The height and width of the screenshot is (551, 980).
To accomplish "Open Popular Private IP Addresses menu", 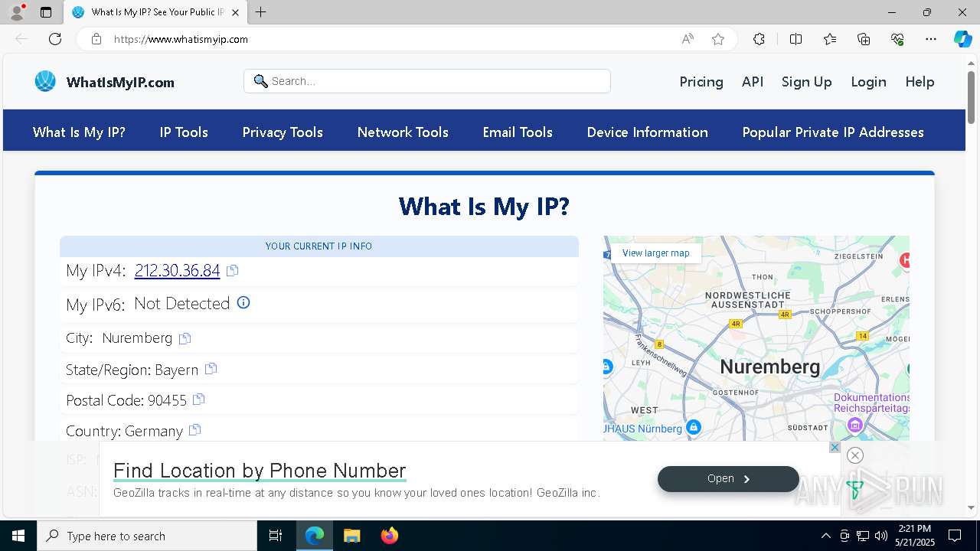I will 833,132.
